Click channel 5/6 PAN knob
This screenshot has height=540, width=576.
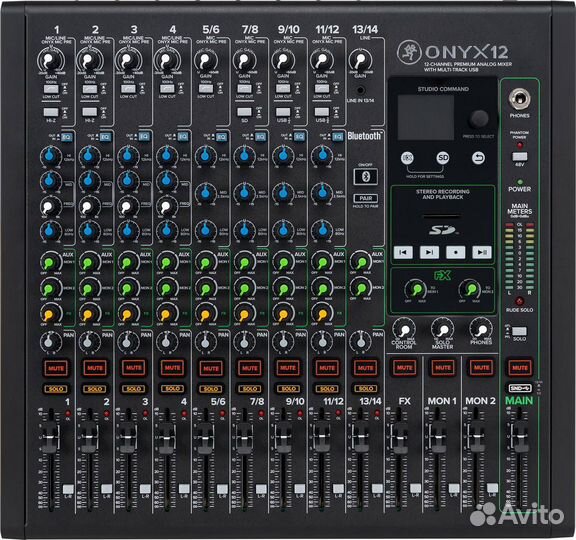[x=206, y=342]
